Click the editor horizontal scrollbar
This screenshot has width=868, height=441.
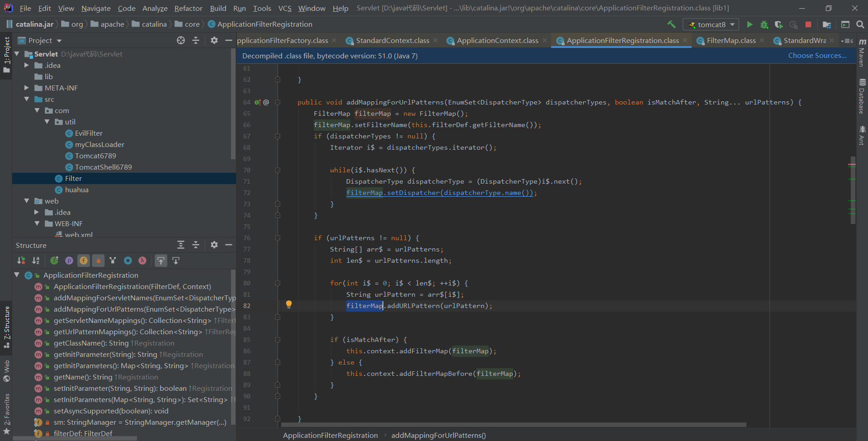pos(513,425)
